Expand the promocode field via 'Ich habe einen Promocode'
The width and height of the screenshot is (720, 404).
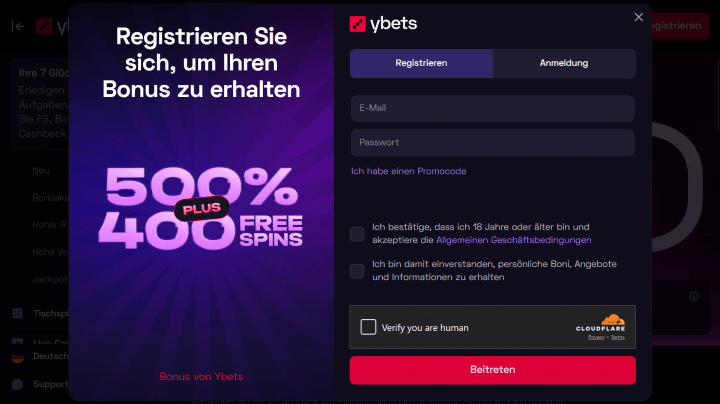click(408, 171)
